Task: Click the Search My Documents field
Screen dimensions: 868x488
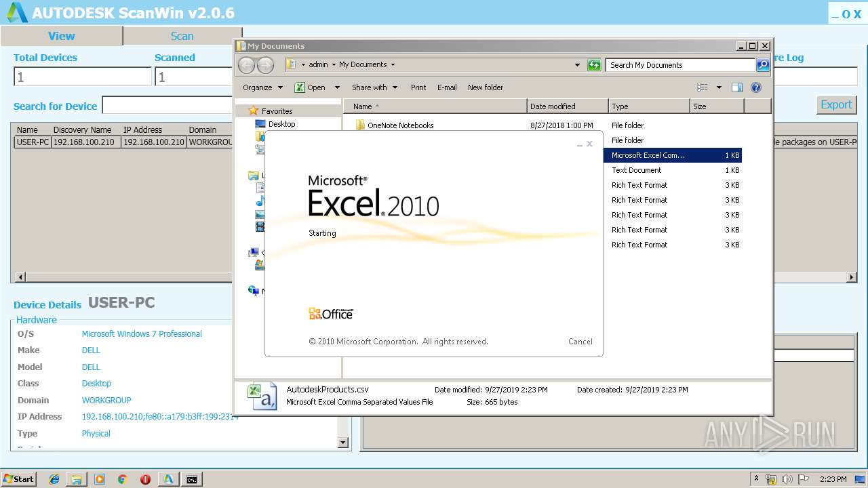Action: coord(680,65)
